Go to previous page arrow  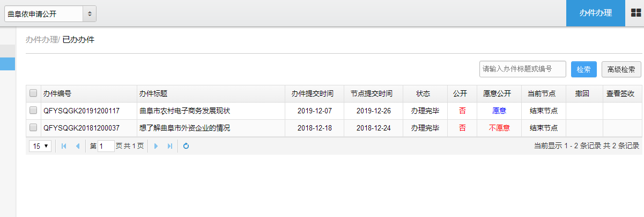tap(77, 146)
